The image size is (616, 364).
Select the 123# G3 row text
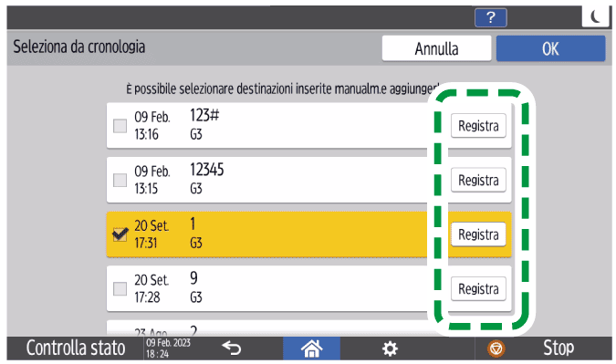click(x=204, y=124)
